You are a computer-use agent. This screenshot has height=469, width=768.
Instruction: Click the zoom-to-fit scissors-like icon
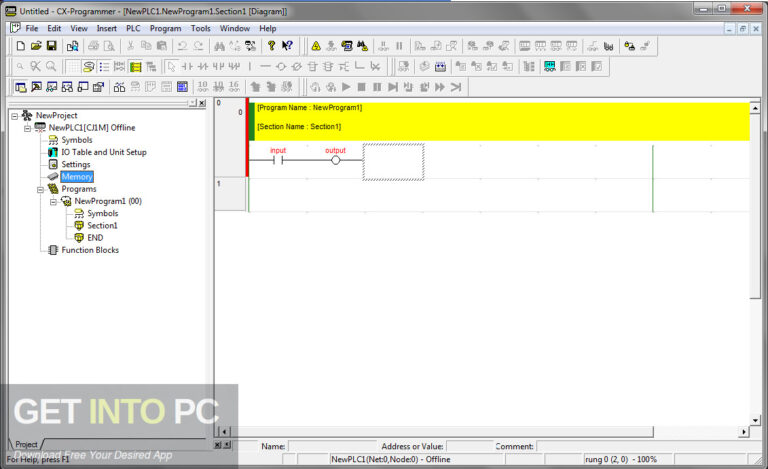point(35,67)
